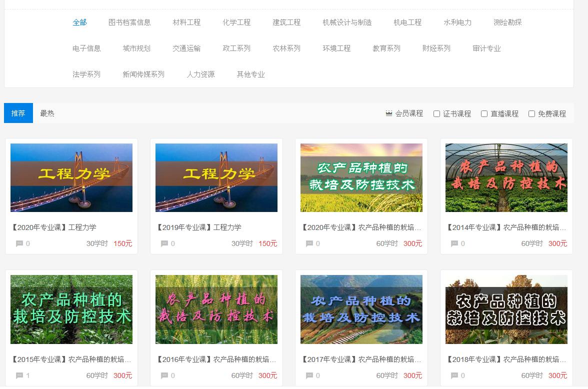Click 2014年 农产品种植 greenhouse thumbnail
The image size is (588, 389).
[x=506, y=178]
